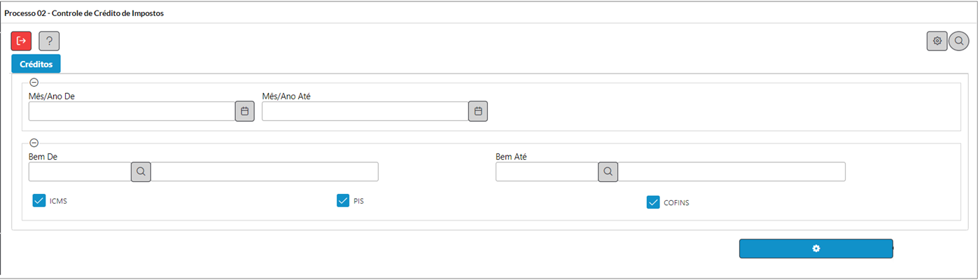
Task: Click the round search magnifier icon
Action: tap(959, 41)
